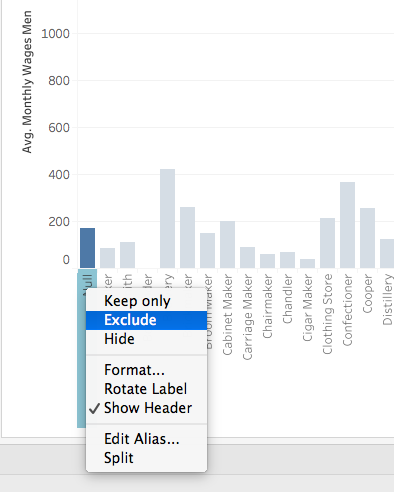Image resolution: width=394 pixels, height=492 pixels.
Task: Select the Cigar Maker label
Action: click(x=307, y=308)
